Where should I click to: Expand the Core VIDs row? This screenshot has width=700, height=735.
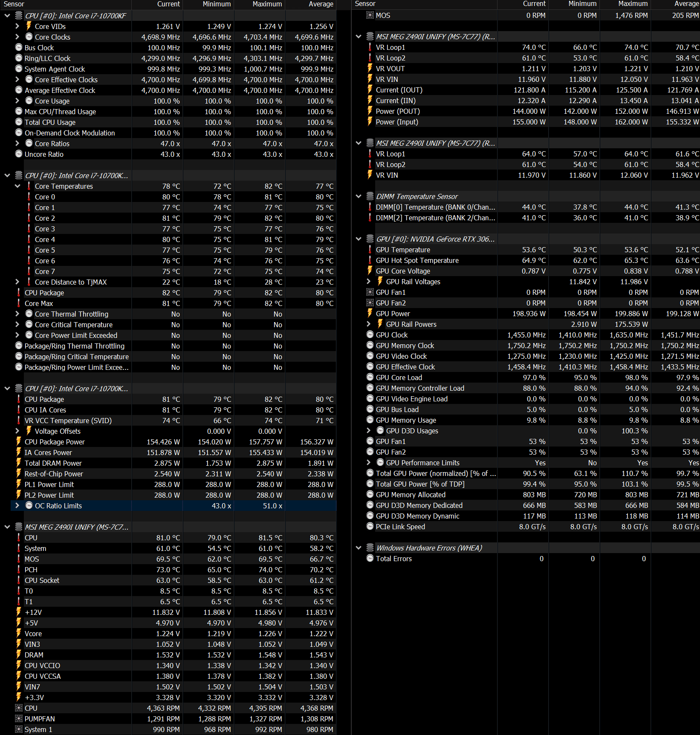[x=17, y=26]
